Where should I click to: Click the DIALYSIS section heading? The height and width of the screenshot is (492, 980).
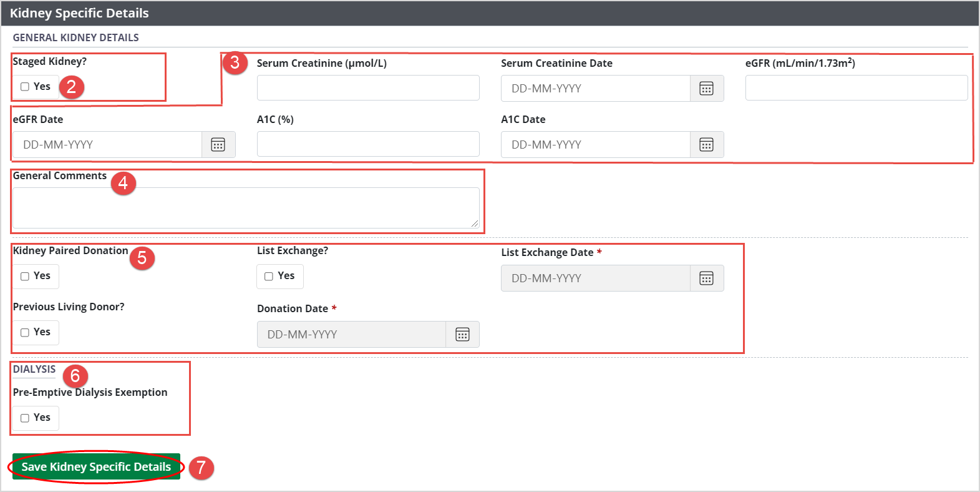pos(34,369)
